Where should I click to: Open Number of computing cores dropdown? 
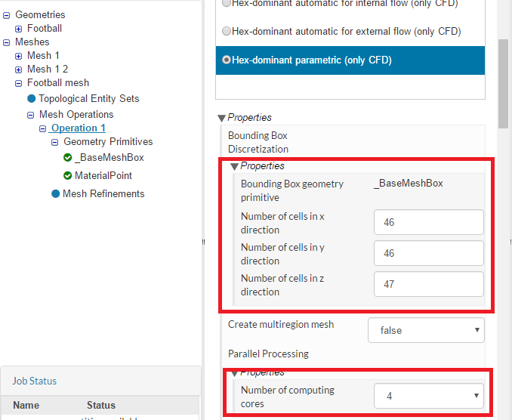coord(428,395)
